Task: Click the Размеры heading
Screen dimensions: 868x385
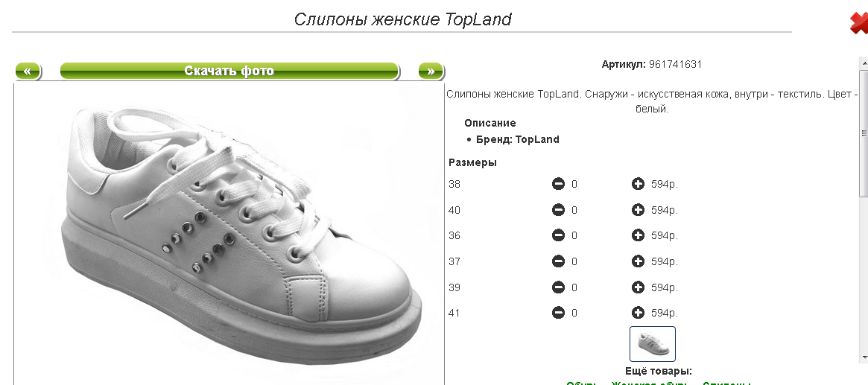Action: [473, 162]
